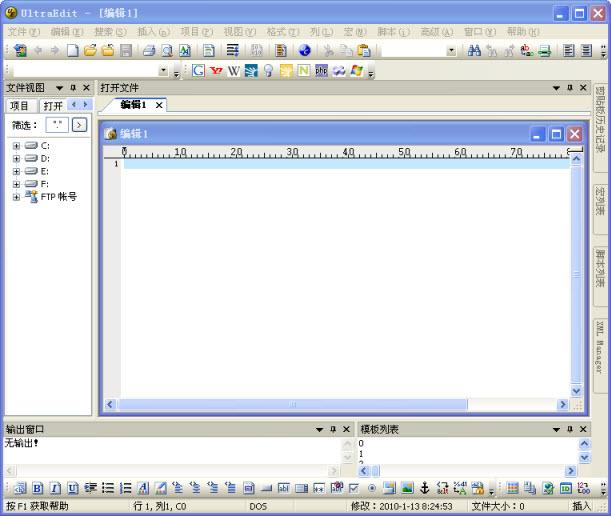Viewport: 611px width, 516px height.
Task: Expand the C: drive node
Action: (16, 146)
